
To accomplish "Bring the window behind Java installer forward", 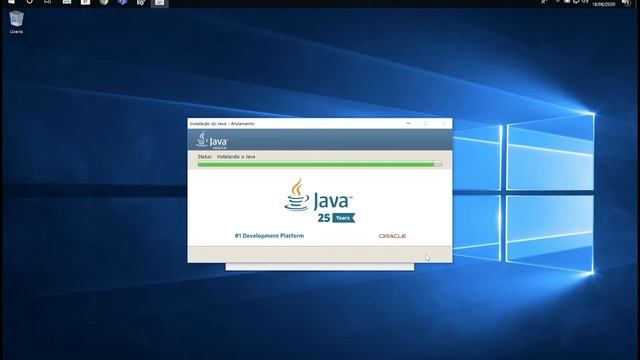I will (320, 267).
